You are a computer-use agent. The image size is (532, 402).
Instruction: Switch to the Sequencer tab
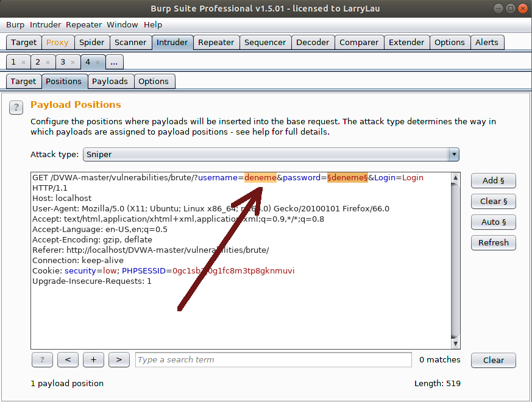pyautogui.click(x=265, y=43)
